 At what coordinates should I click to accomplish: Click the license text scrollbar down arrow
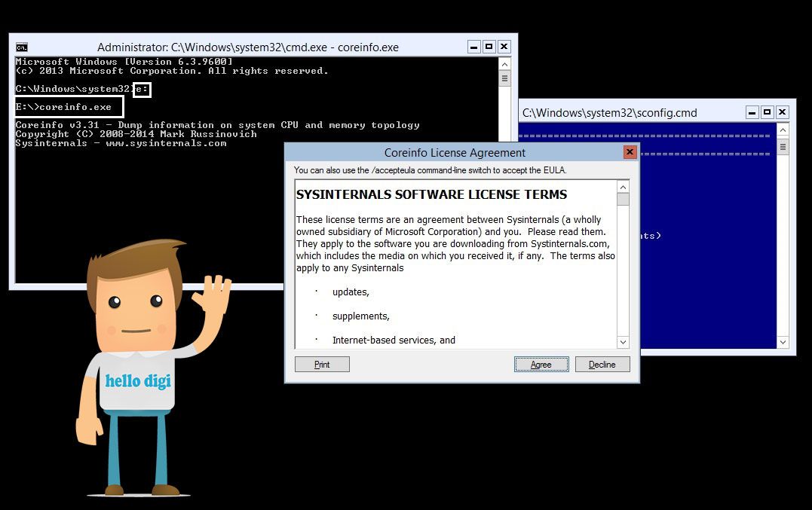(x=623, y=342)
